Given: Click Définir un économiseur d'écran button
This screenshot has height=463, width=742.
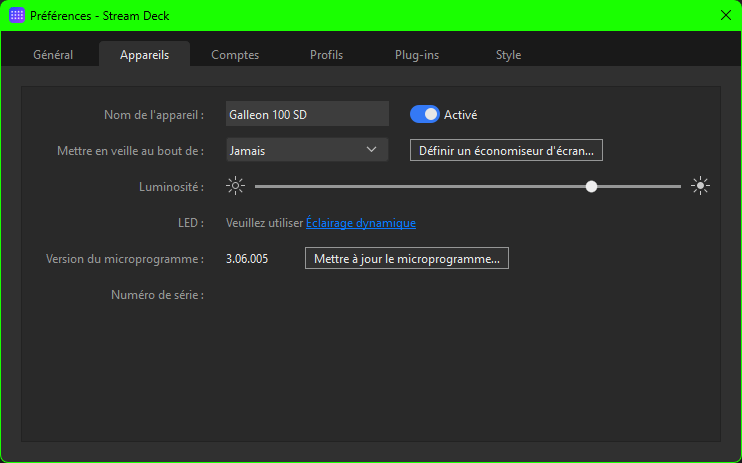Looking at the screenshot, I should [506, 151].
